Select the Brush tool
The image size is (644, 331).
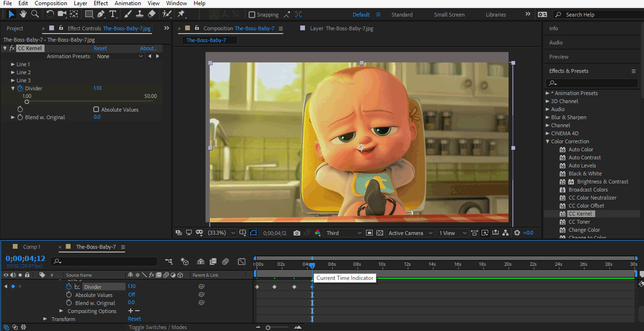pyautogui.click(x=127, y=14)
